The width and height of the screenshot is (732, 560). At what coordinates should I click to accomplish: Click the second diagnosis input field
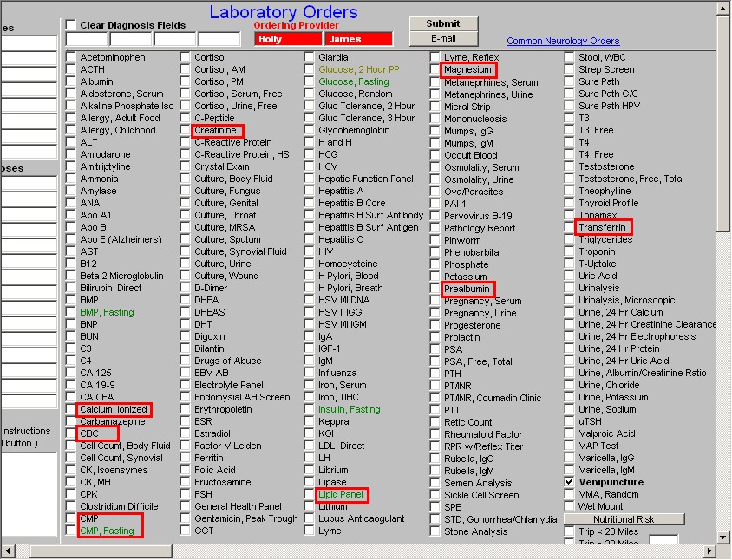click(131, 39)
